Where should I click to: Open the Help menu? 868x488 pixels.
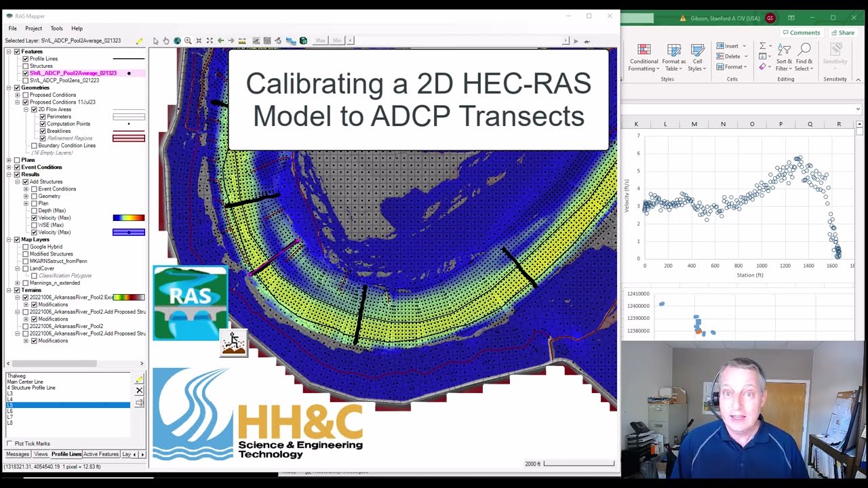point(77,28)
